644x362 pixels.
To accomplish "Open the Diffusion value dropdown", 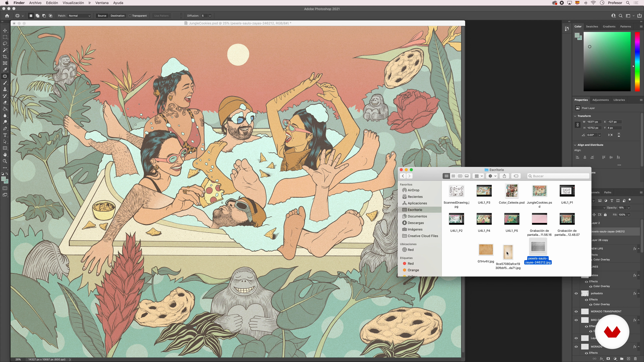I will pyautogui.click(x=210, y=16).
